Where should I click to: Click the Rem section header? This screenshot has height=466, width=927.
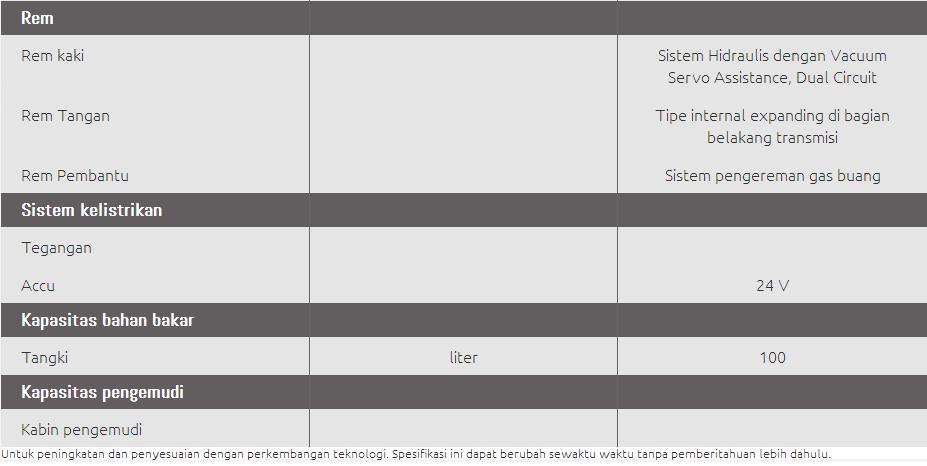[x=37, y=18]
